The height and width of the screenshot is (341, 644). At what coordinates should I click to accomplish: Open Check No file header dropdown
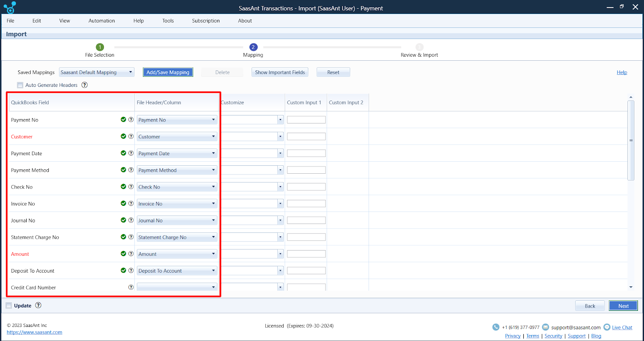coord(177,187)
